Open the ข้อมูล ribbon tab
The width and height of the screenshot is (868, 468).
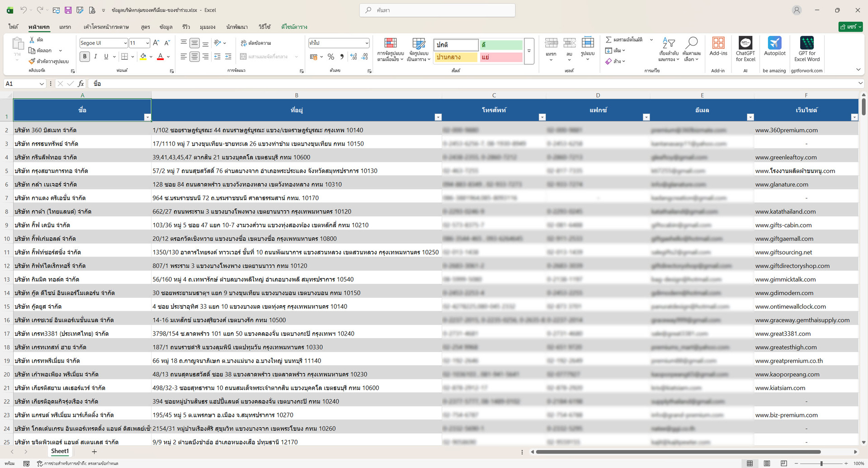pos(166,27)
